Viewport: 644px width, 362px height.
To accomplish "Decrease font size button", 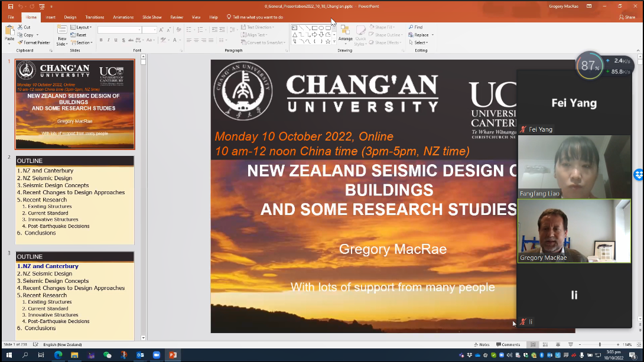I will (168, 30).
